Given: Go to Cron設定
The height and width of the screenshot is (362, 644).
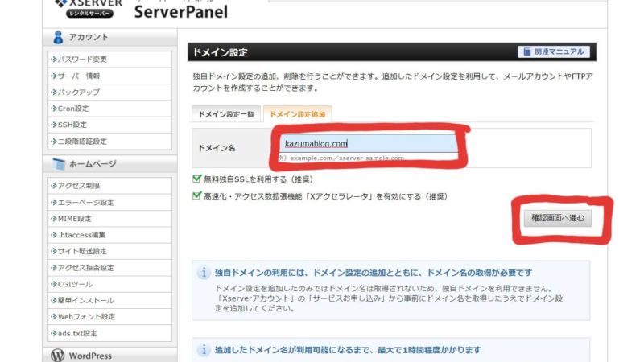Looking at the screenshot, I should click(109, 109).
